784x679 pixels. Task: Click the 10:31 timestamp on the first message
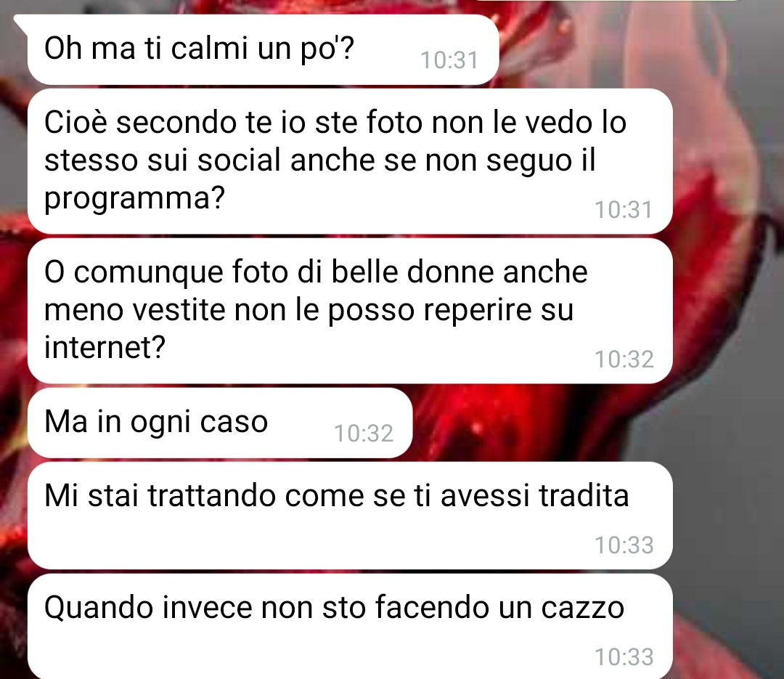pos(449,60)
